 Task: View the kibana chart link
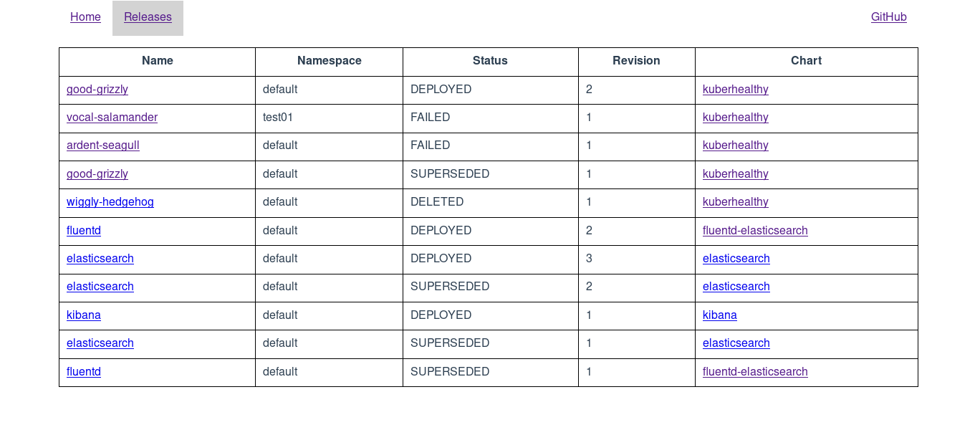coord(719,315)
